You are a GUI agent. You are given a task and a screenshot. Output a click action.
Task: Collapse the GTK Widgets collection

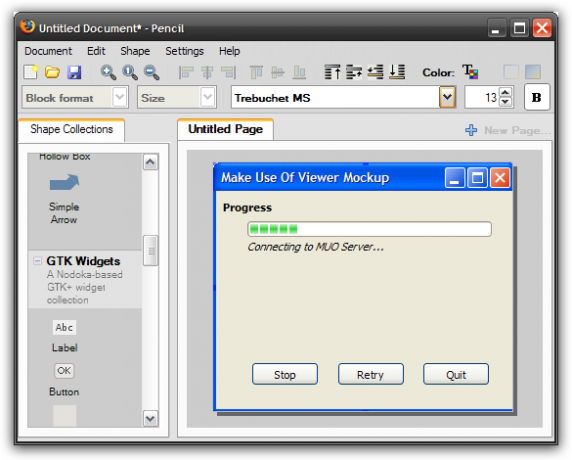coord(37,261)
